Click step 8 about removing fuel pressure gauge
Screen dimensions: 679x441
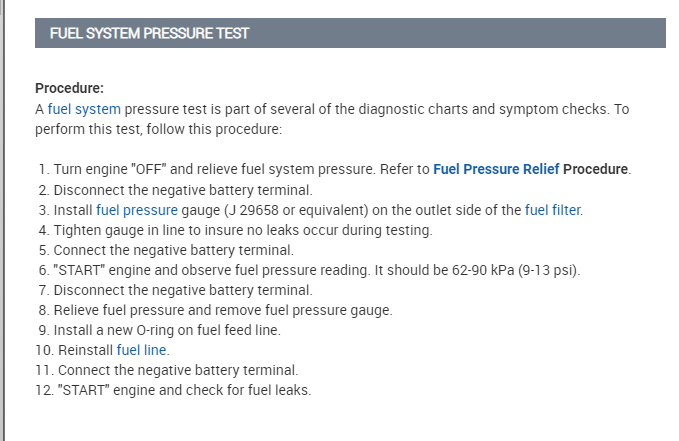(x=222, y=310)
